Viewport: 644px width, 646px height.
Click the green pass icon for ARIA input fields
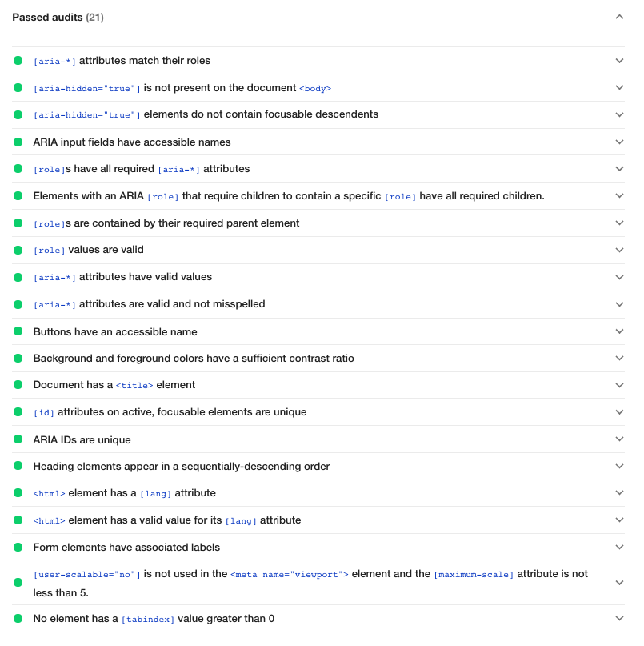[x=18, y=142]
